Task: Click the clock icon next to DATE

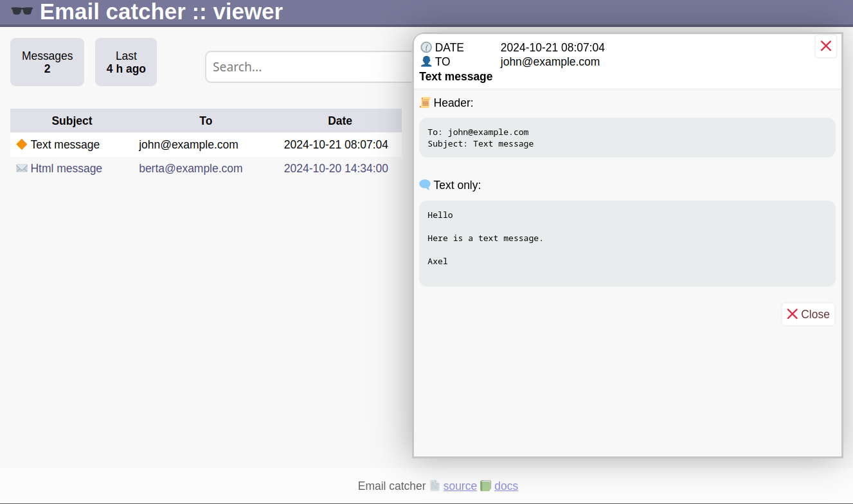Action: 426,48
